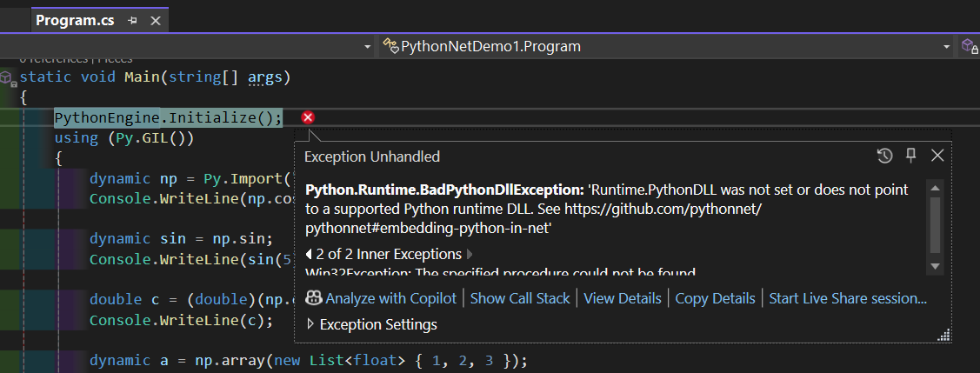Go to next inner exception
Image resolution: width=980 pixels, height=373 pixels.
tap(471, 255)
